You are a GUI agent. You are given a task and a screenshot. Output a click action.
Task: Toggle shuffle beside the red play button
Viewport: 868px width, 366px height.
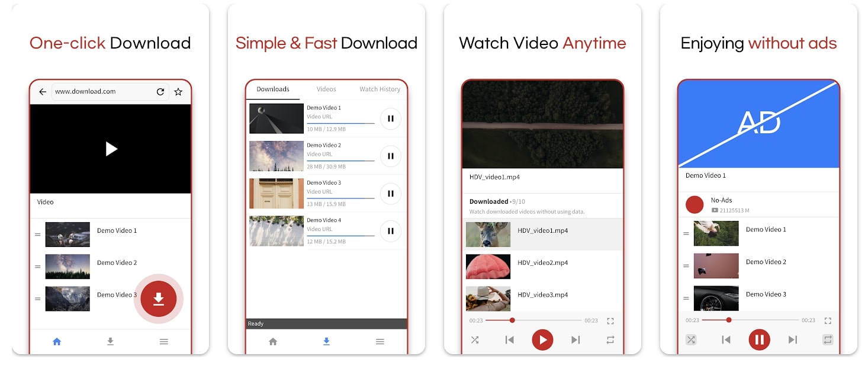click(x=475, y=340)
